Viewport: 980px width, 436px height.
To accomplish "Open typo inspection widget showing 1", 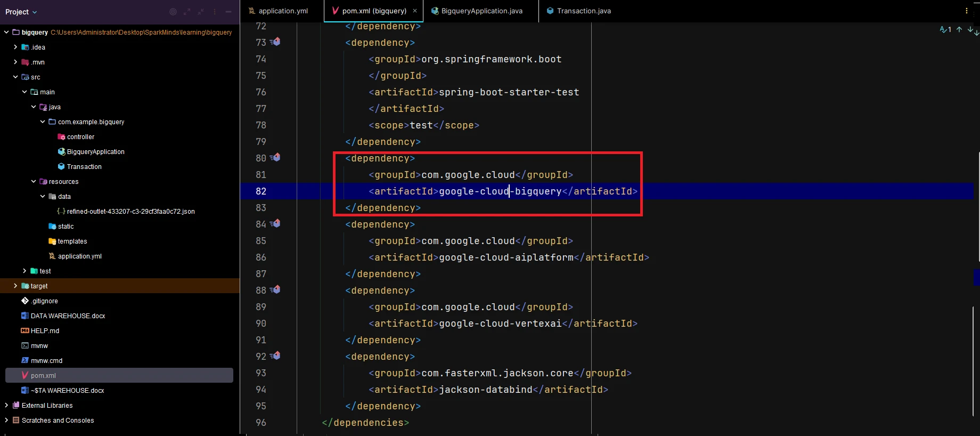I will pos(945,30).
